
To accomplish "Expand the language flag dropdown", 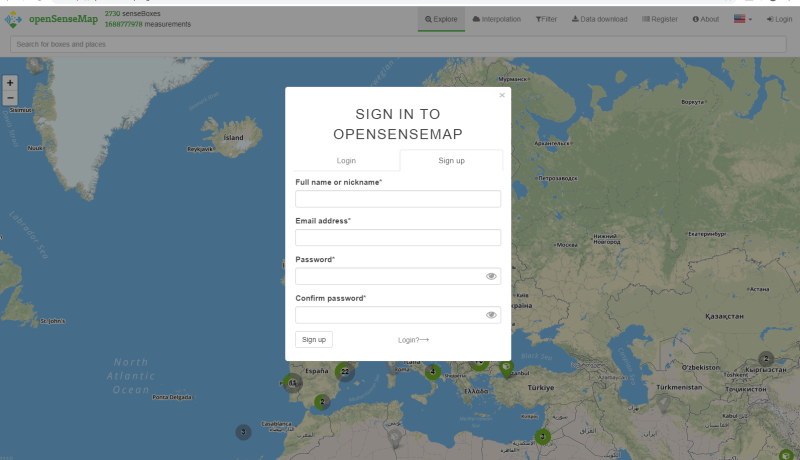I will pos(743,19).
